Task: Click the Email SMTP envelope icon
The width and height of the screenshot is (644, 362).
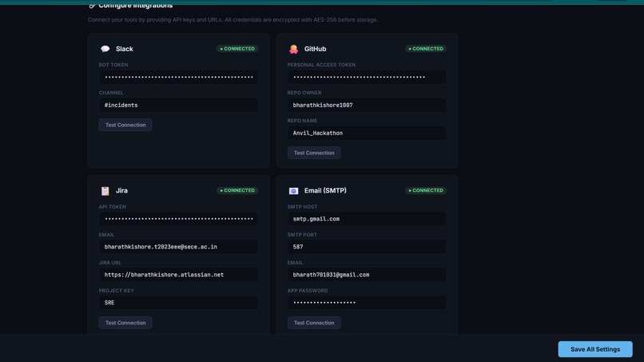Action: (x=293, y=191)
